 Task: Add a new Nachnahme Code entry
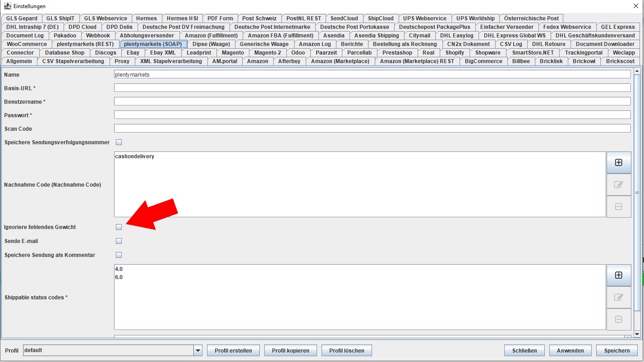[619, 162]
